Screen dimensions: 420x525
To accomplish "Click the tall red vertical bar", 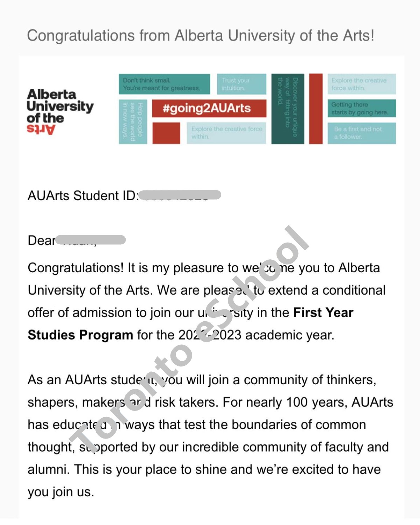I will [316, 108].
